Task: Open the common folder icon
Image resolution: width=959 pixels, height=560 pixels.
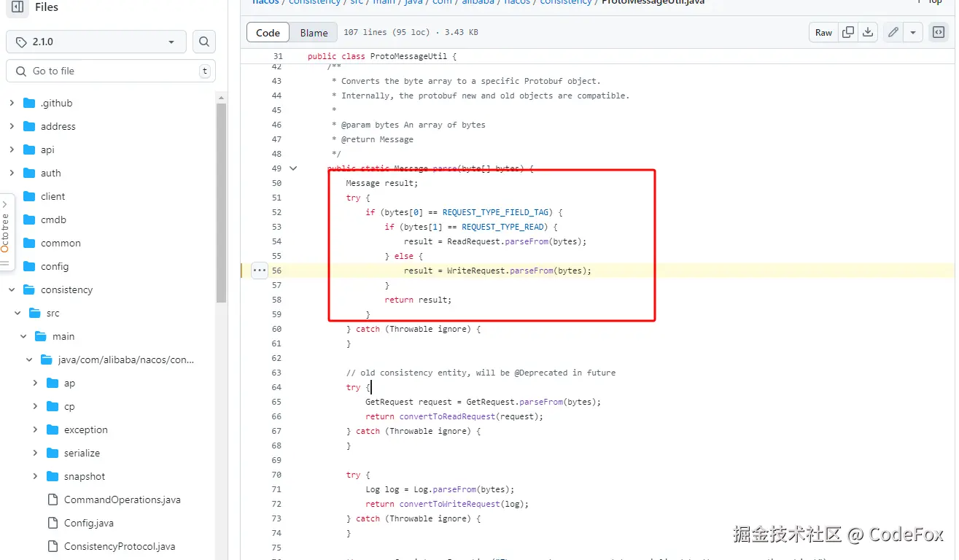Action: point(29,243)
